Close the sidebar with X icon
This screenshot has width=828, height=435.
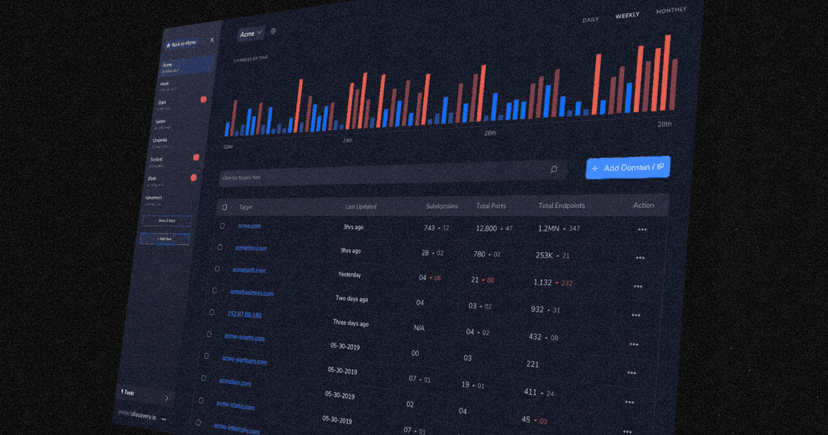click(212, 41)
